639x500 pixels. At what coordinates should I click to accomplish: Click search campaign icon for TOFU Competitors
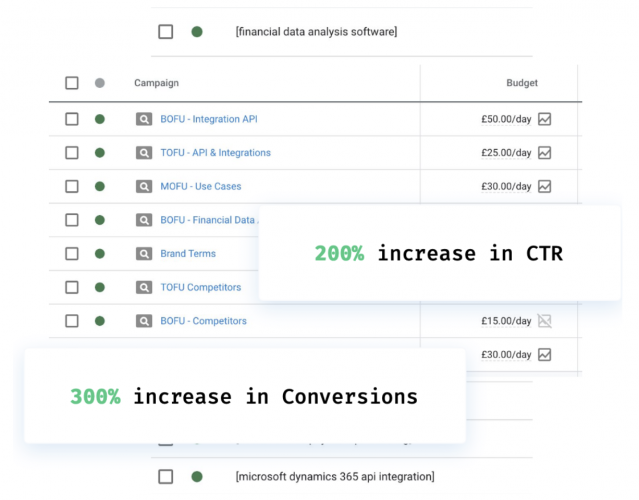point(144,287)
